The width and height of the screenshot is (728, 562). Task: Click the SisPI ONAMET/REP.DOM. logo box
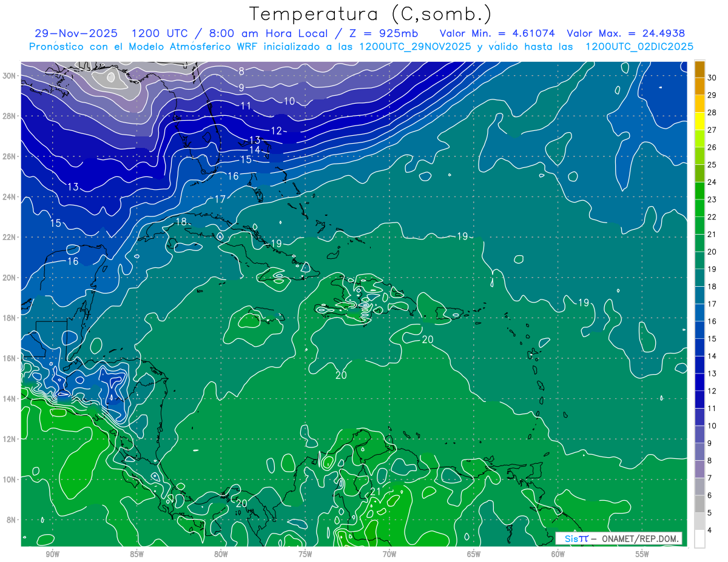(619, 538)
